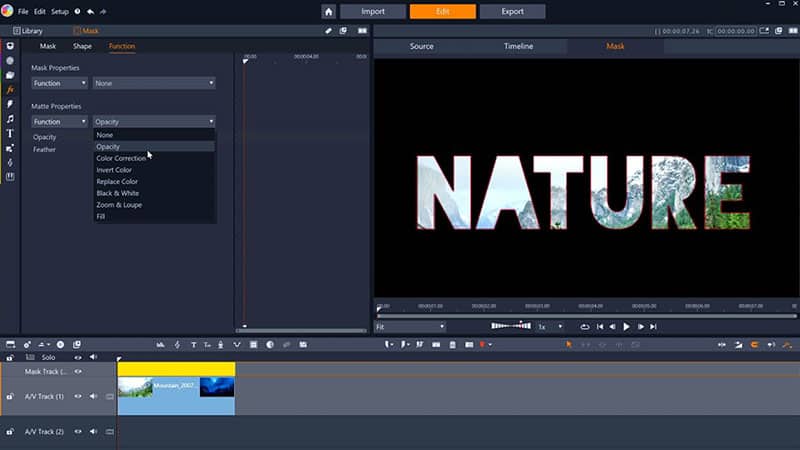This screenshot has height=450, width=800.
Task: Click the undo arrow in top bar
Action: click(91, 11)
